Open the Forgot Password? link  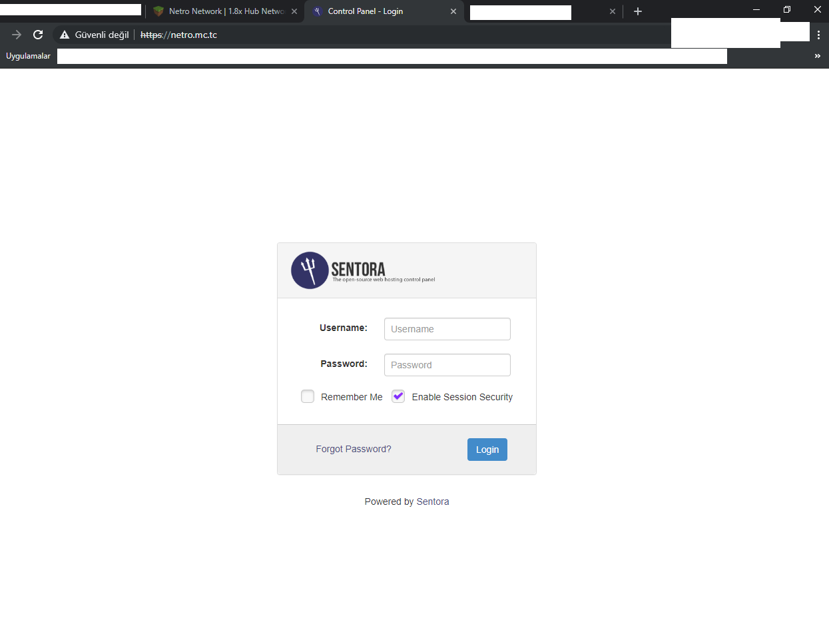(x=354, y=449)
